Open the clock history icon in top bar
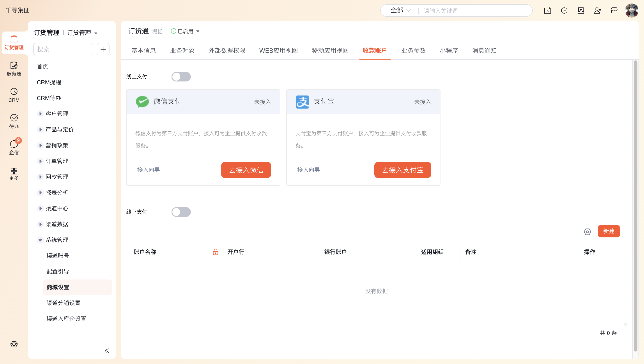Viewport: 644px width, 364px height. (x=564, y=11)
